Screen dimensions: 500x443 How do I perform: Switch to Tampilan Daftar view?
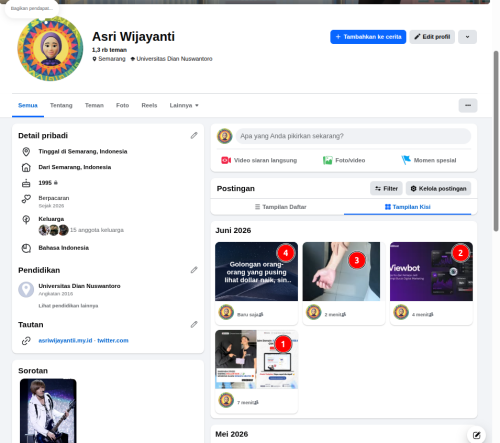[280, 207]
